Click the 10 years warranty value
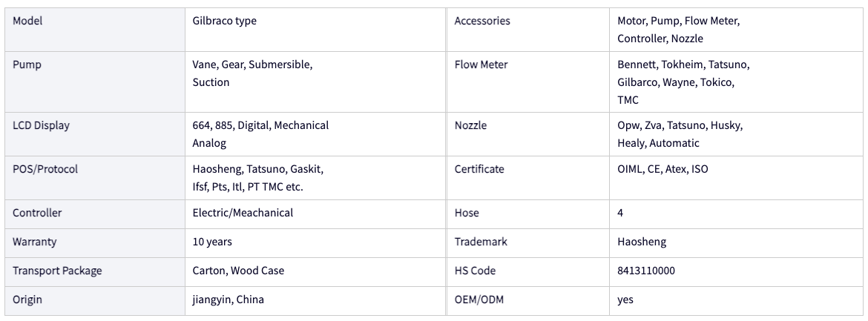The width and height of the screenshot is (868, 321). [x=212, y=242]
